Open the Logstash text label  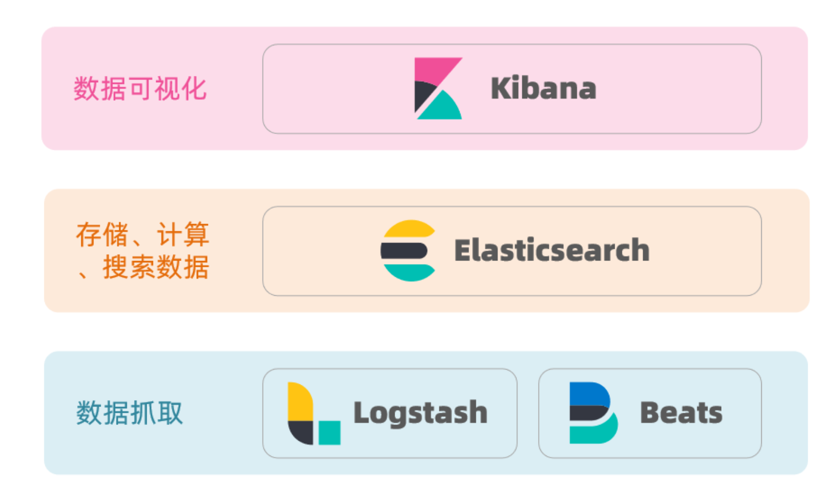coord(420,413)
